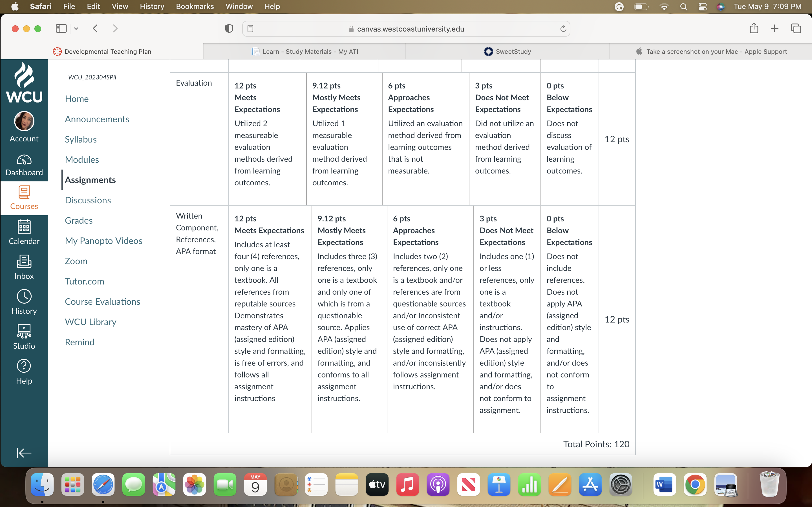Click the address bar URL field

406,29
